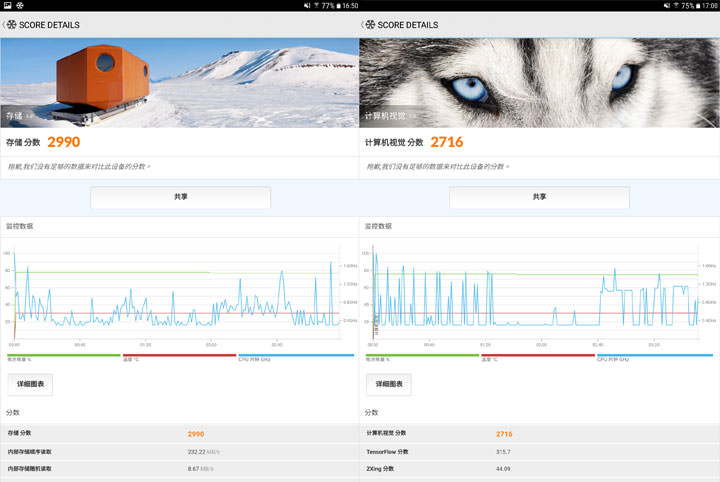This screenshot has height=482, width=720.
Task: Tap the mute icon beside 77% battery
Action: point(307,6)
